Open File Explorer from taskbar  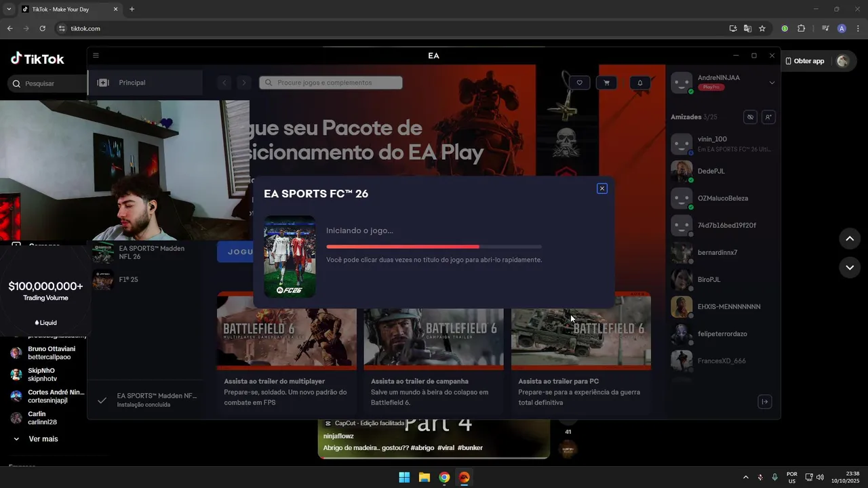coord(424,477)
